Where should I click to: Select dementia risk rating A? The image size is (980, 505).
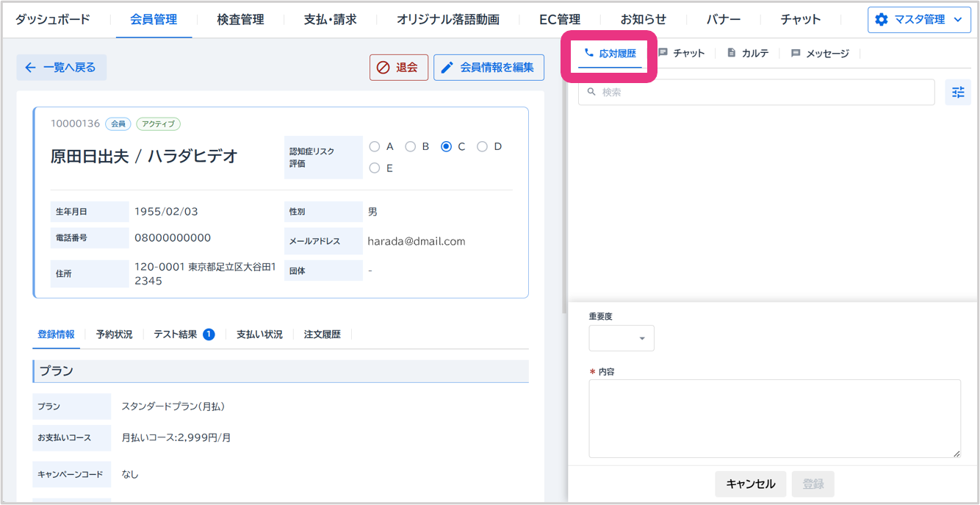click(375, 146)
